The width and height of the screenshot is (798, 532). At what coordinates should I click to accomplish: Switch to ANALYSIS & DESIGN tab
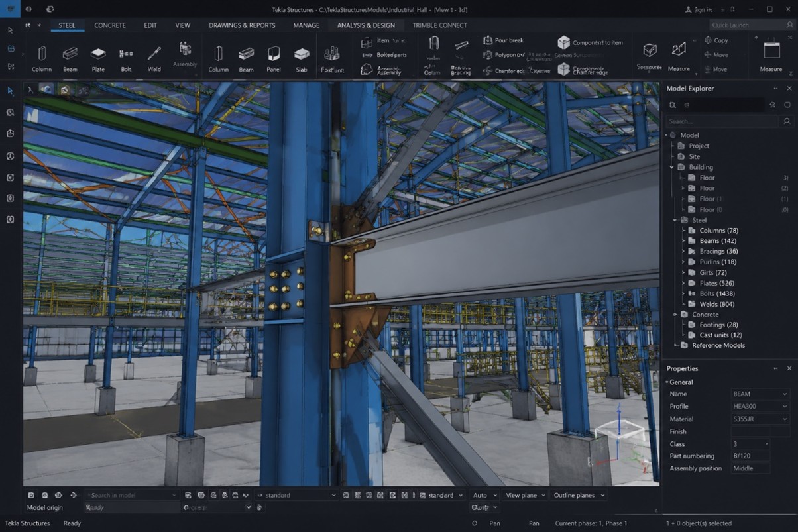coord(366,25)
